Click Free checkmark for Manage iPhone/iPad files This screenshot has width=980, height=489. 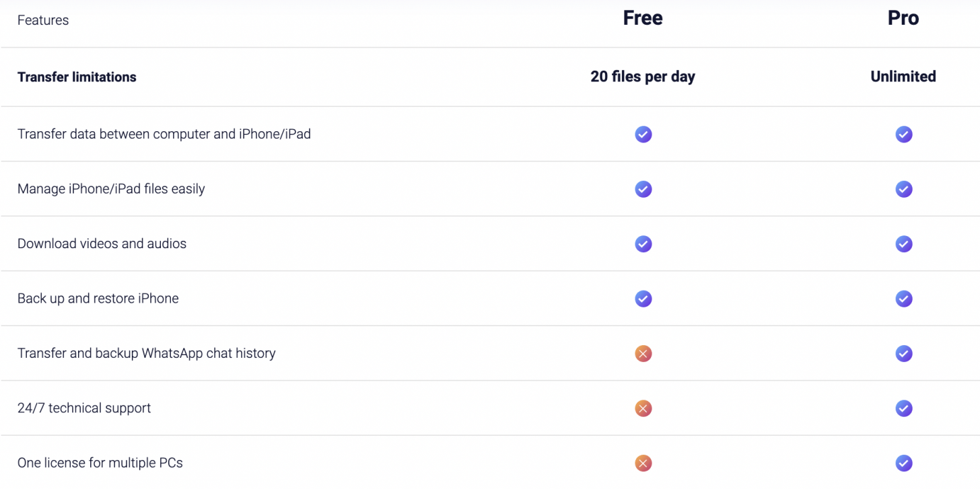point(643,189)
